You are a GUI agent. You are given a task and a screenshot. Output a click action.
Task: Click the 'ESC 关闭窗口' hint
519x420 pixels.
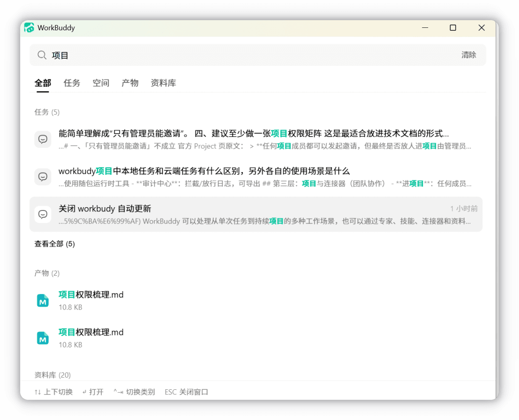tap(186, 392)
